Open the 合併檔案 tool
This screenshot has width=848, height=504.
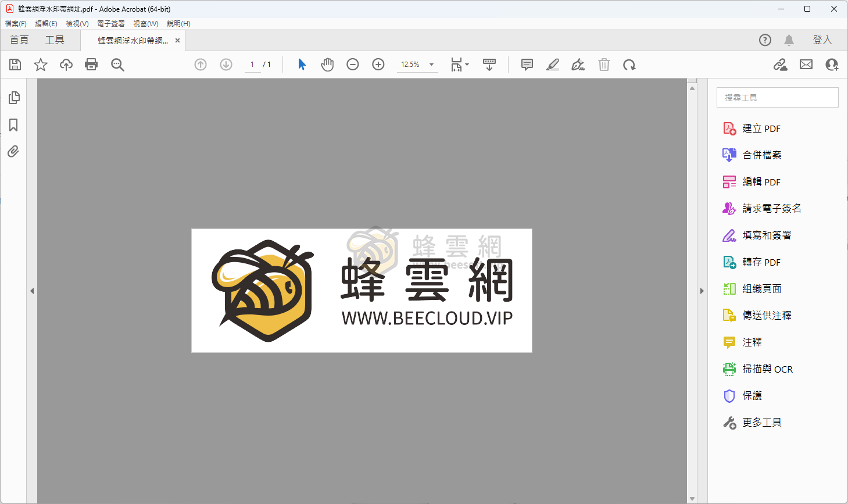(752, 155)
